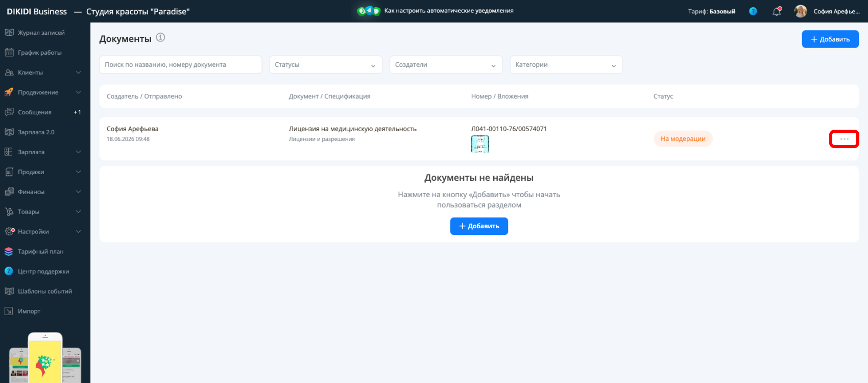This screenshot has height=383, width=868.
Task: Open the notifications bell
Action: tap(777, 11)
